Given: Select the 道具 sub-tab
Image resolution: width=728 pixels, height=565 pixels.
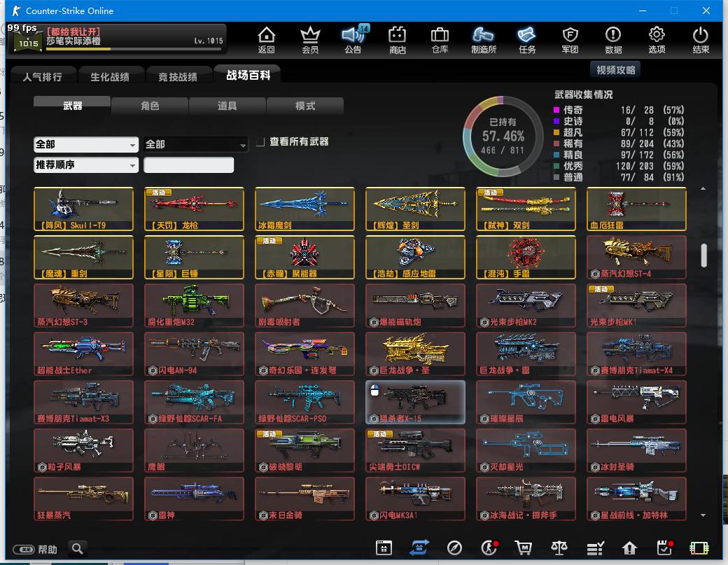Looking at the screenshot, I should (x=227, y=106).
